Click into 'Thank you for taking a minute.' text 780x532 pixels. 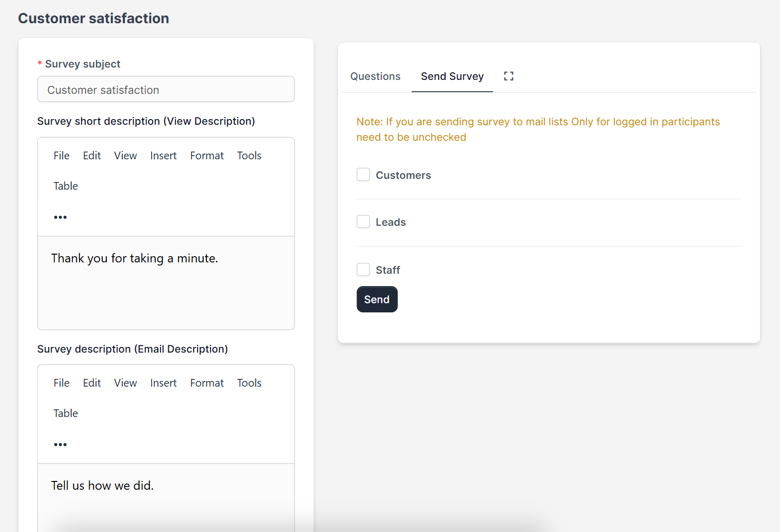135,258
